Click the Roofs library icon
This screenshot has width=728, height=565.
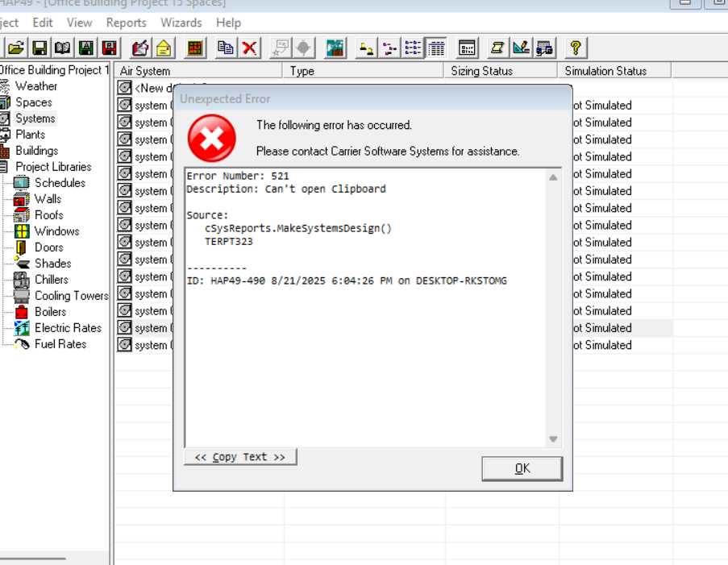pyautogui.click(x=21, y=215)
